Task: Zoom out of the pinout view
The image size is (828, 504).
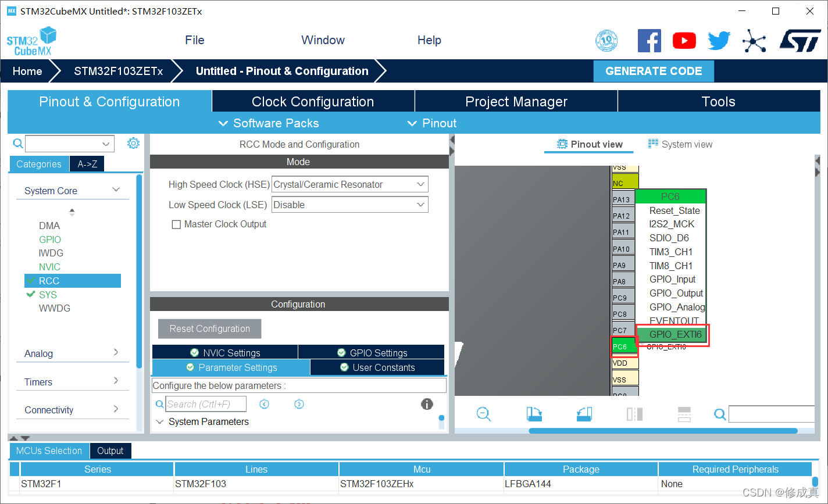Action: 484,414
